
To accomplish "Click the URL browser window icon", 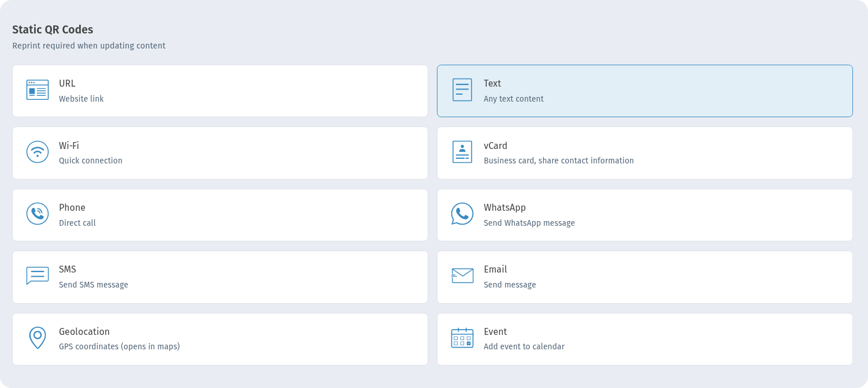I will [x=38, y=90].
